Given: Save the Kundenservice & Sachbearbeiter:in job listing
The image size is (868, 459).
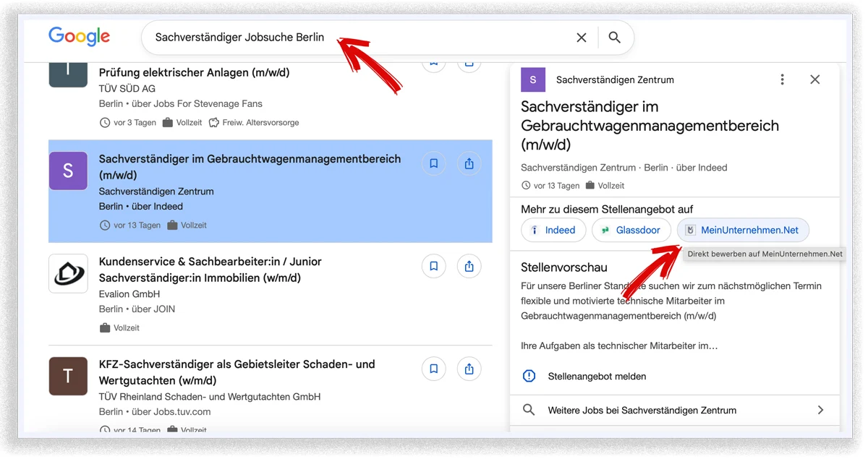Looking at the screenshot, I should pos(433,266).
